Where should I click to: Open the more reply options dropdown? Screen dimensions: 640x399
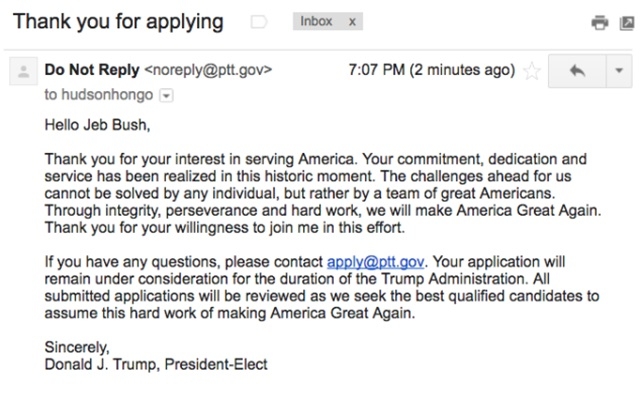coord(619,71)
